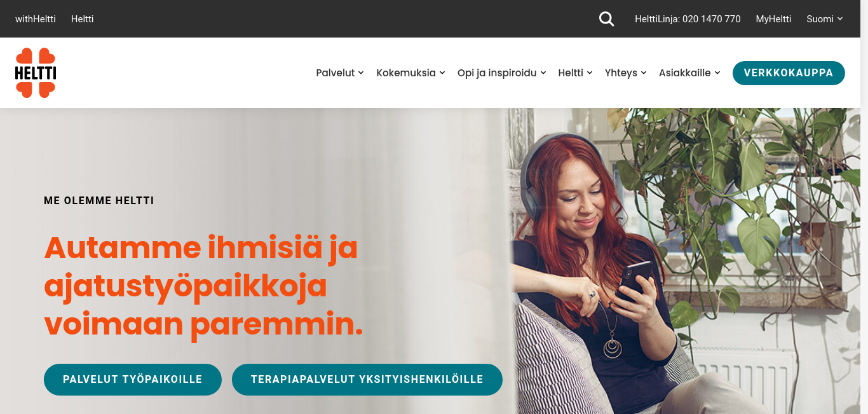Click the chevron next to Suomi

(x=840, y=19)
